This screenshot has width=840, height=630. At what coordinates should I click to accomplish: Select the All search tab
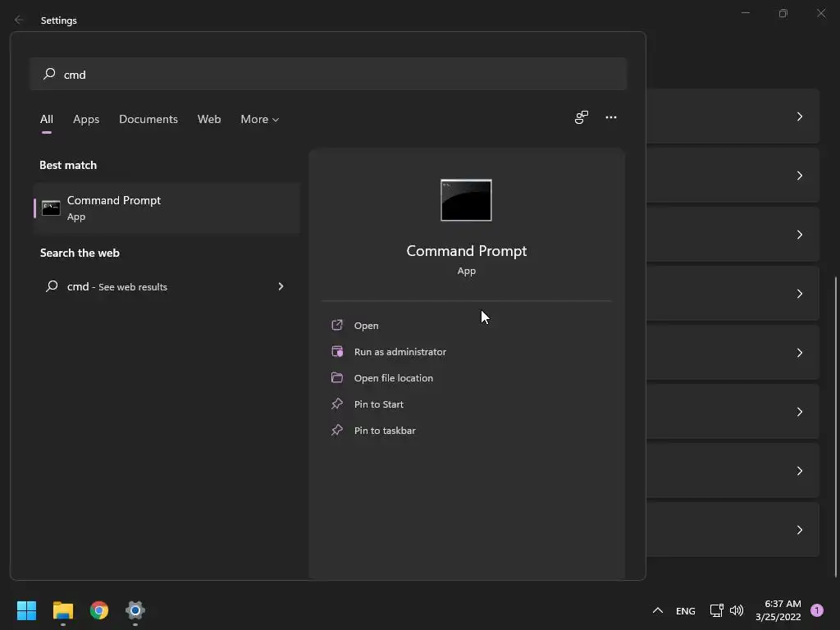[47, 119]
